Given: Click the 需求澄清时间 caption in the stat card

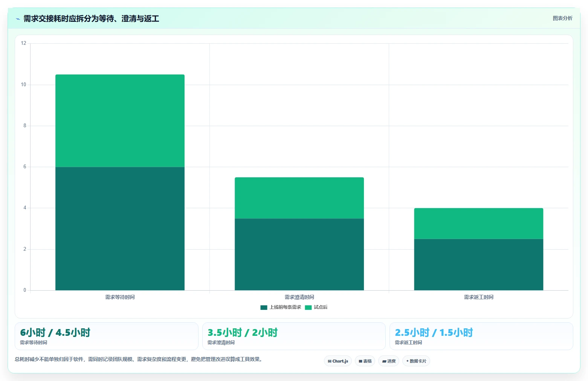Looking at the screenshot, I should [221, 343].
